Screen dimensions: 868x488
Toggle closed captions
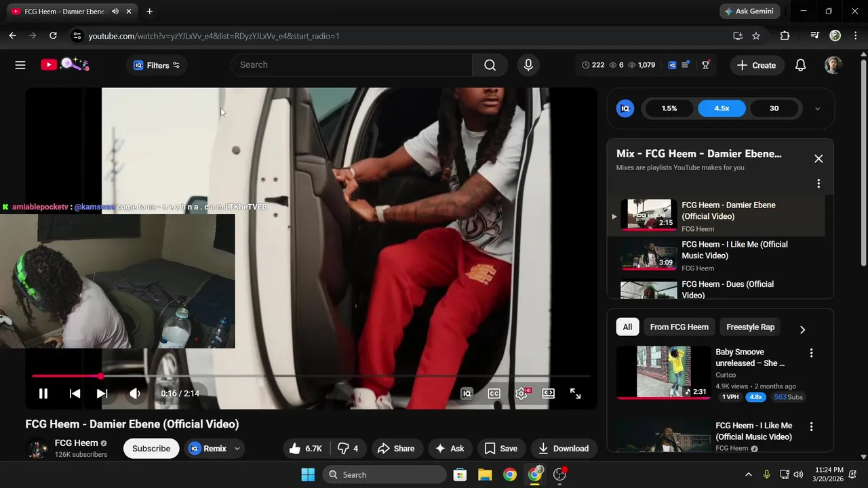coord(494,394)
